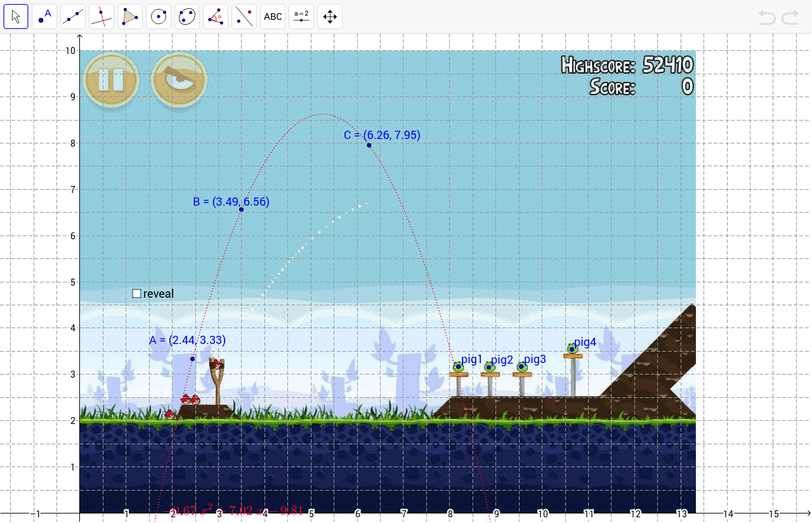Select point C on the parabola

click(x=369, y=145)
